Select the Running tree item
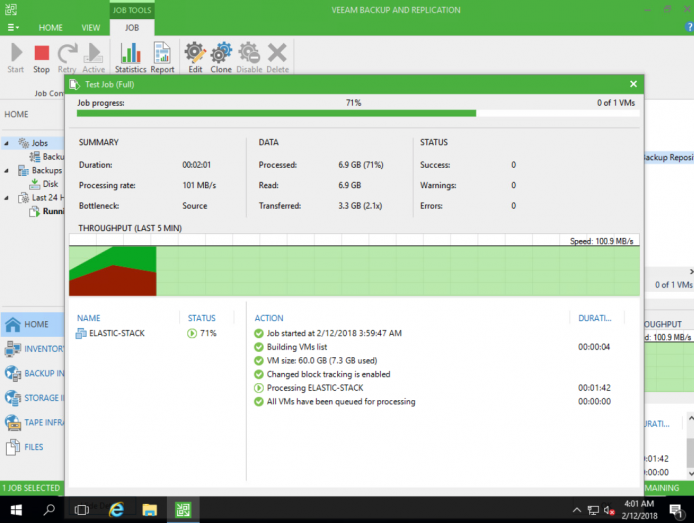 click(x=46, y=212)
